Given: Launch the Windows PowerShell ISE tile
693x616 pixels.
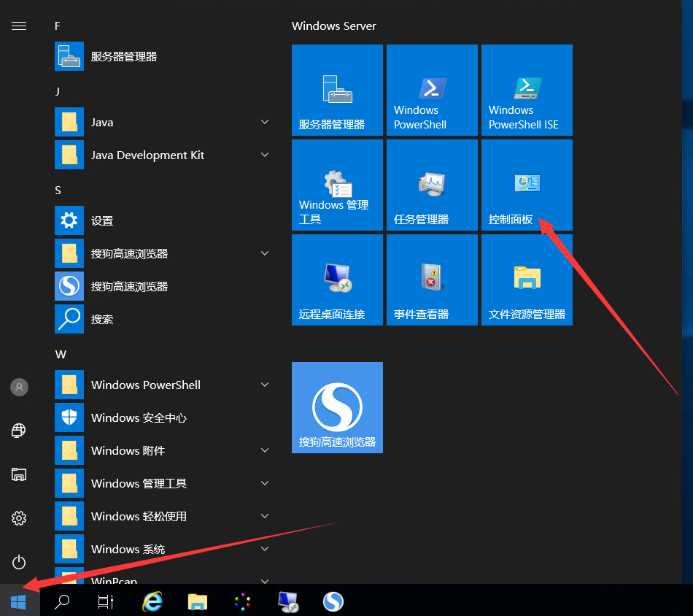Looking at the screenshot, I should pyautogui.click(x=527, y=90).
